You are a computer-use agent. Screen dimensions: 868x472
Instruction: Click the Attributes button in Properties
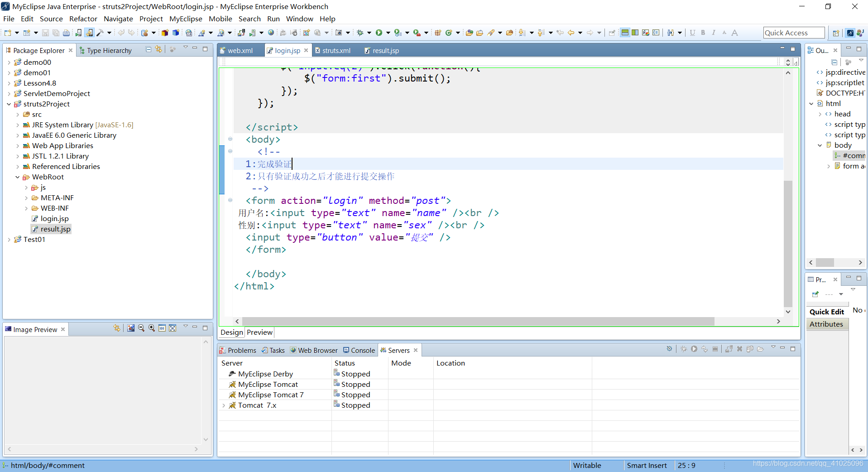pos(826,324)
